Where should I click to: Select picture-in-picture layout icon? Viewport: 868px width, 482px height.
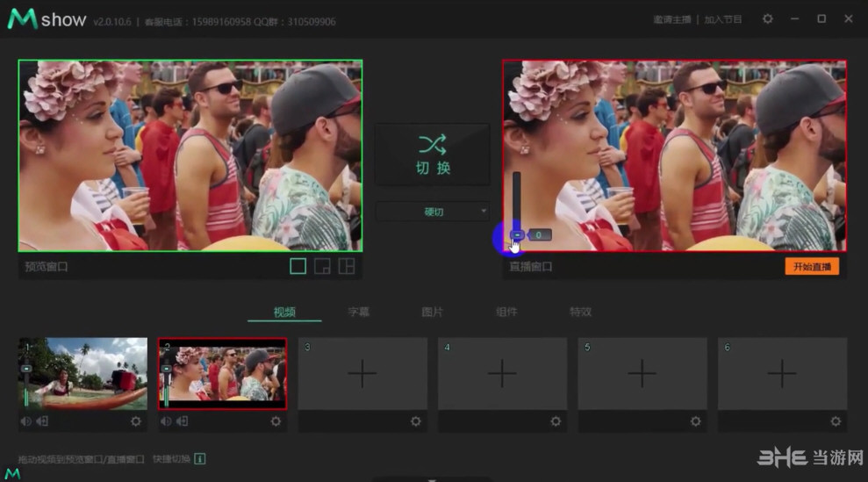click(323, 267)
